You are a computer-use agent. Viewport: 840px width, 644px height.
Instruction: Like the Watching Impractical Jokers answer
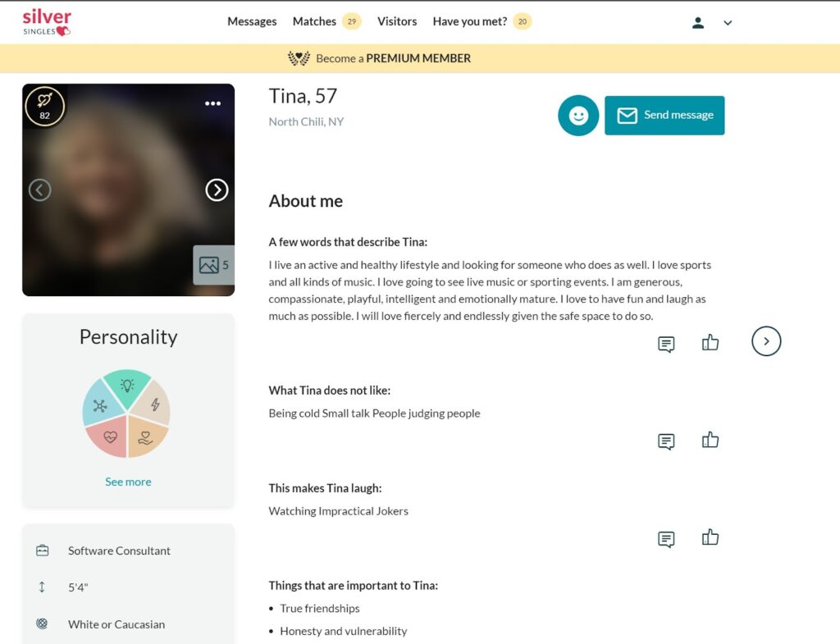pos(710,537)
